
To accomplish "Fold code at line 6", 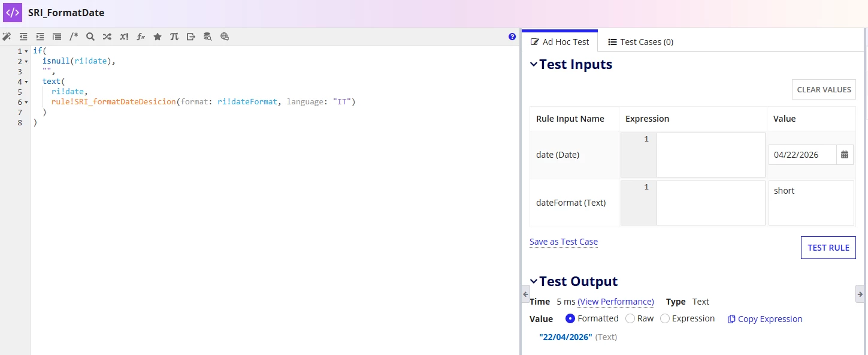I will pyautogui.click(x=26, y=103).
